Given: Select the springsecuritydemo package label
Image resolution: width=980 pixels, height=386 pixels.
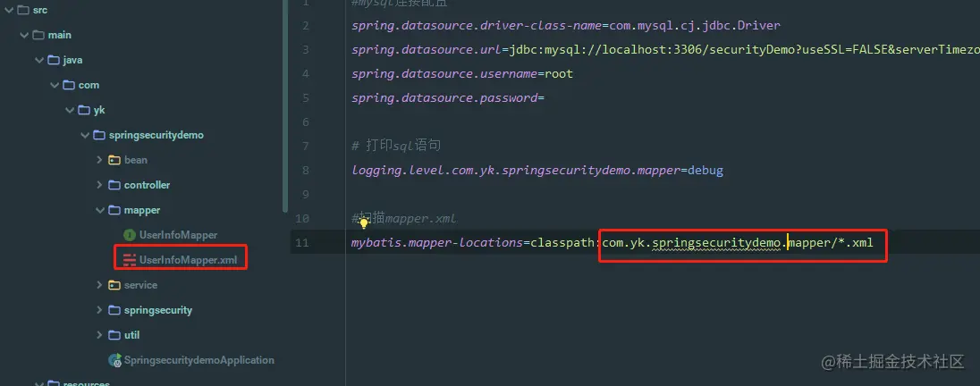Looking at the screenshot, I should (156, 135).
